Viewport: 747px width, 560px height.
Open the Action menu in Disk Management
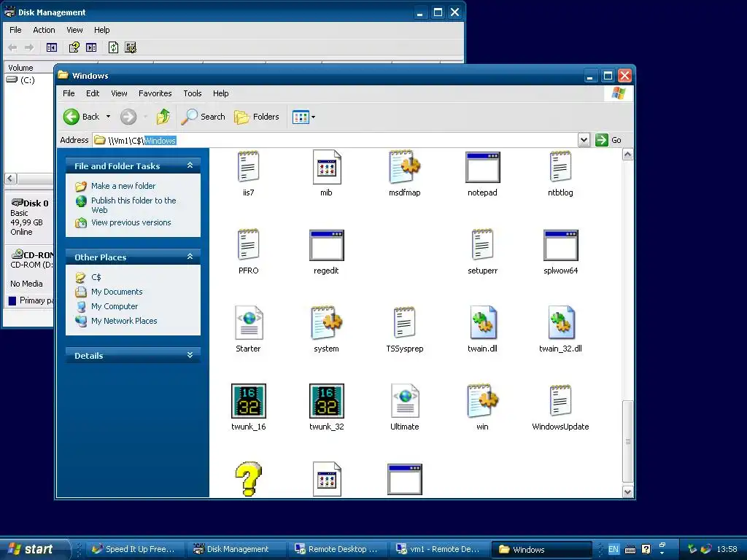[44, 30]
